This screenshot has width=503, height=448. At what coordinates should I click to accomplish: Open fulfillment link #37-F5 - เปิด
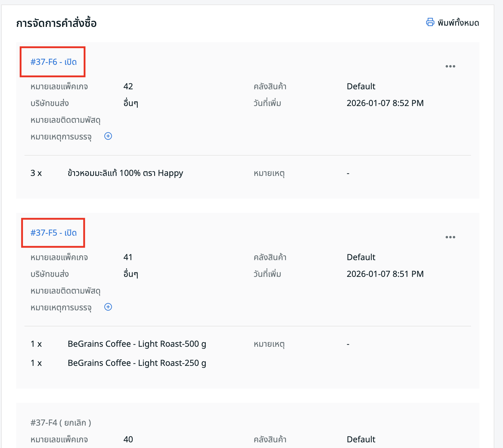(53, 233)
